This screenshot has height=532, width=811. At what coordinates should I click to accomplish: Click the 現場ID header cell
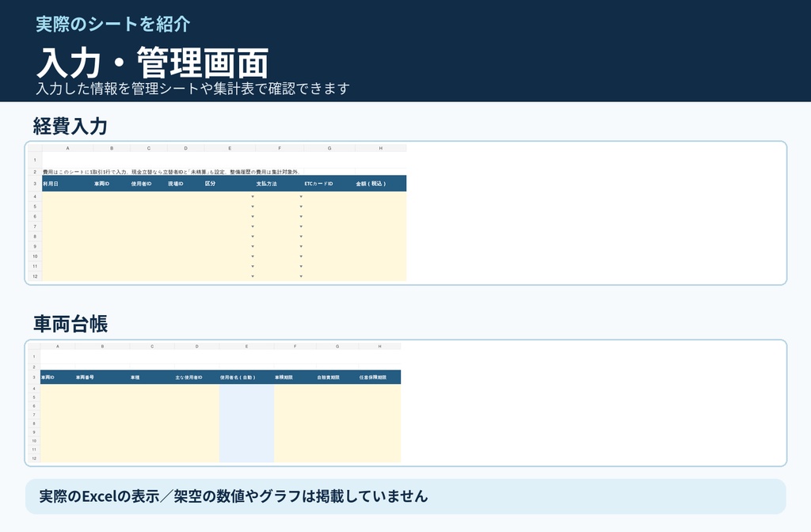pyautogui.click(x=185, y=184)
